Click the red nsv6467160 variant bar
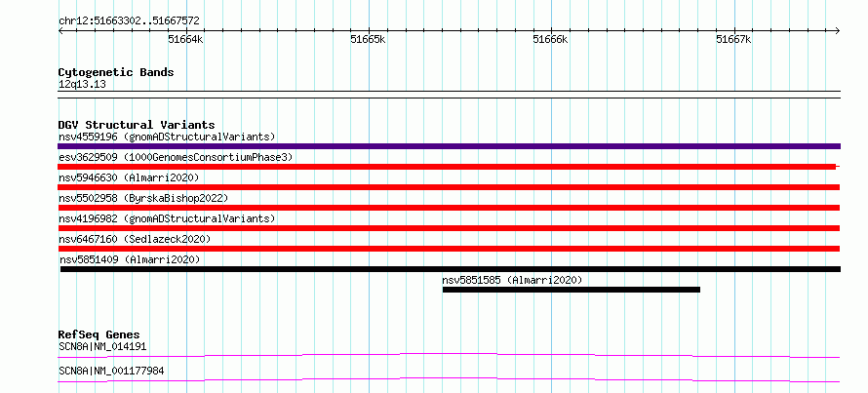Screen dimensions: 868x393 pyautogui.click(x=449, y=249)
